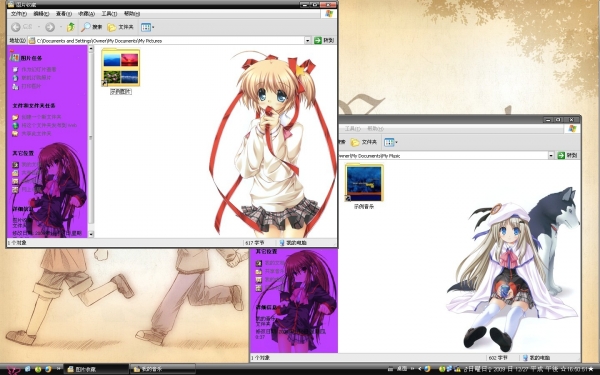Open Views dropdown in My Music toolbar

tap(391, 142)
